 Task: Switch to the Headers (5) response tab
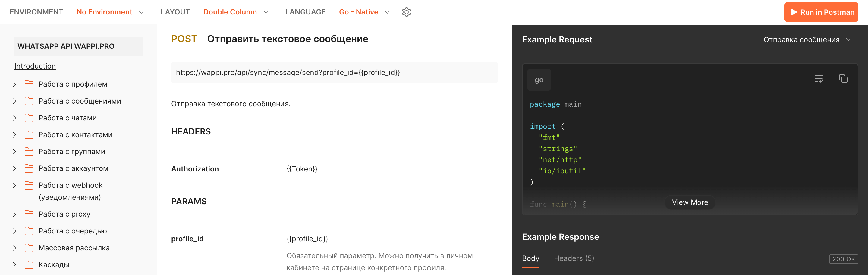(574, 258)
